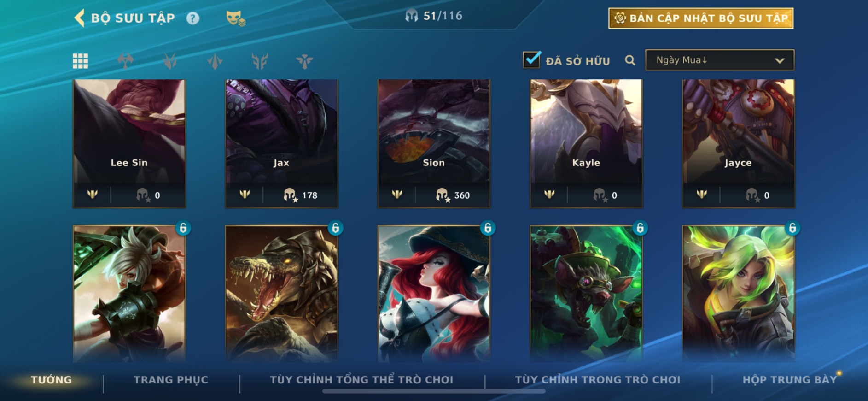Go back using the Bộ Sưu Tập arrow
The height and width of the screenshot is (401, 868).
pos(80,18)
